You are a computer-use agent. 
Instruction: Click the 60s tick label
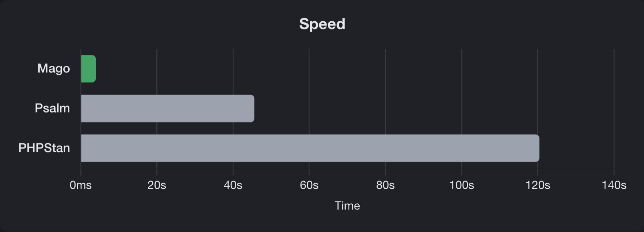[x=309, y=185]
